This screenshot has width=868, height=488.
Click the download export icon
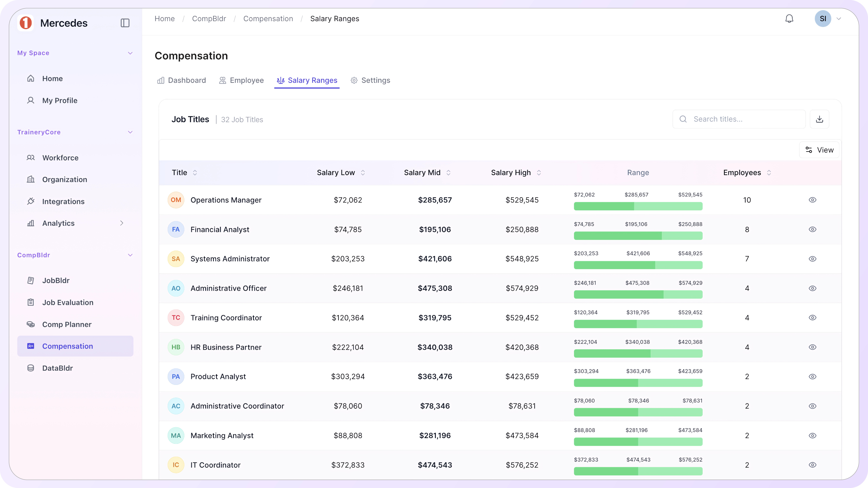click(x=820, y=119)
